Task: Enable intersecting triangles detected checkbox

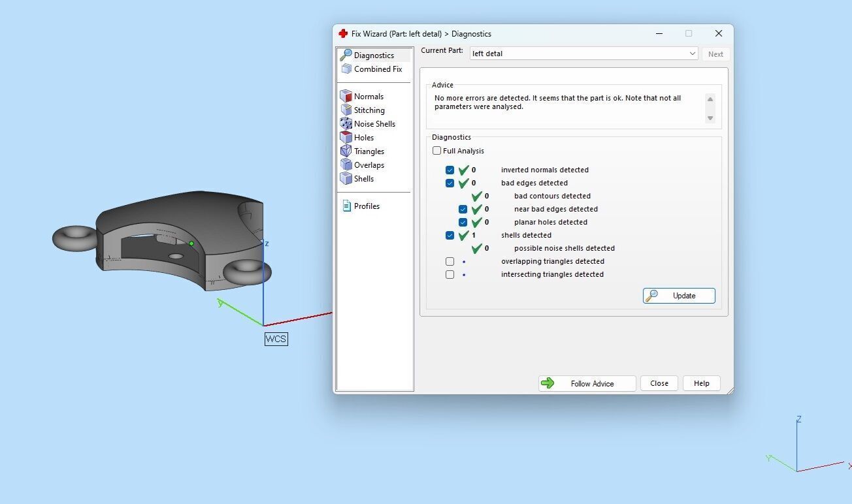Action: point(450,274)
